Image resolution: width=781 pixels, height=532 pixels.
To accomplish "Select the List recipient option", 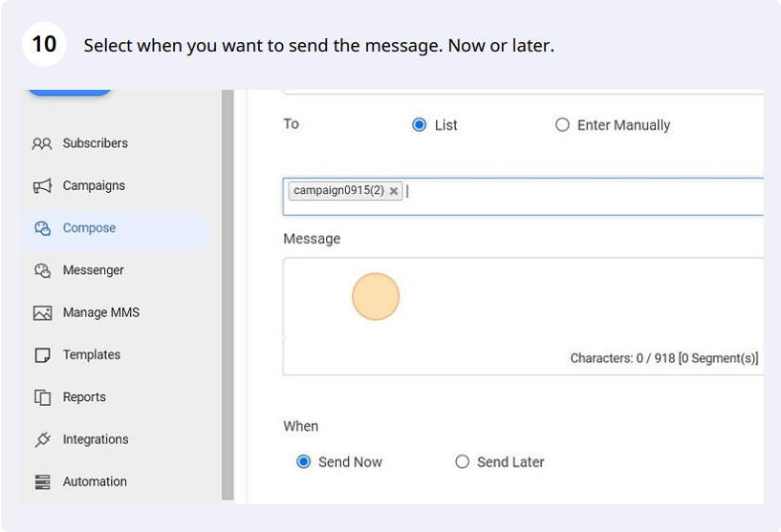I will pyautogui.click(x=420, y=124).
